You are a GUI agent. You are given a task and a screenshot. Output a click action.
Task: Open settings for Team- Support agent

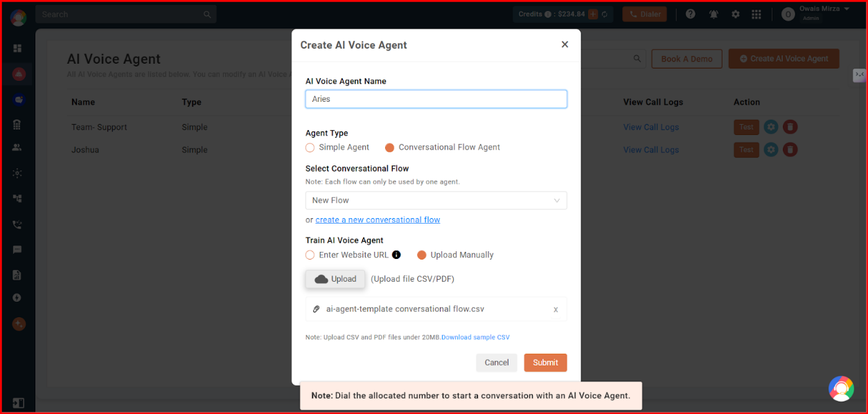point(770,127)
